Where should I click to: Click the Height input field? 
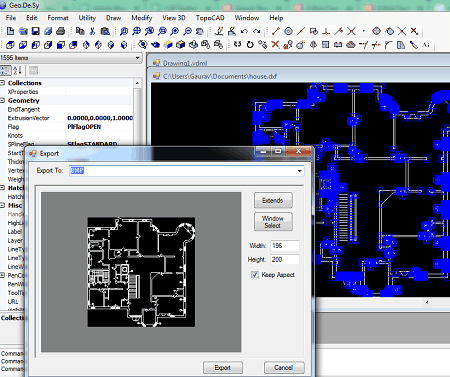coord(285,259)
